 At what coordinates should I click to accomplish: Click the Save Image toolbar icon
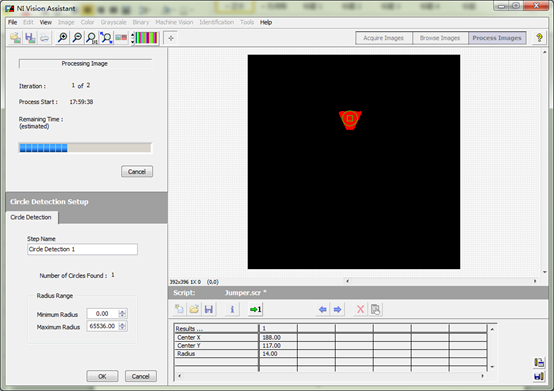pyautogui.click(x=30, y=38)
